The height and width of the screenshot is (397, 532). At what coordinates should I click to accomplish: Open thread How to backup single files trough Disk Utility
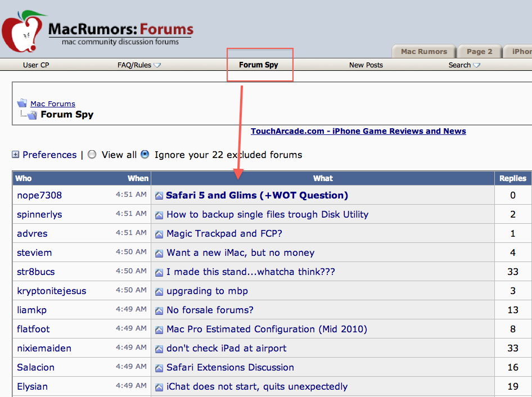point(267,214)
